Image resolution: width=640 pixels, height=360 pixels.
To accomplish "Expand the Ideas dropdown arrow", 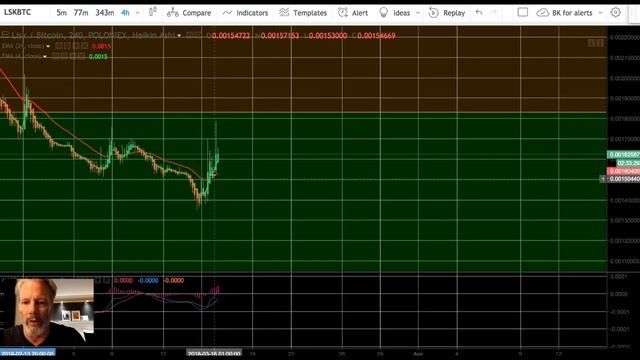I will pyautogui.click(x=418, y=13).
